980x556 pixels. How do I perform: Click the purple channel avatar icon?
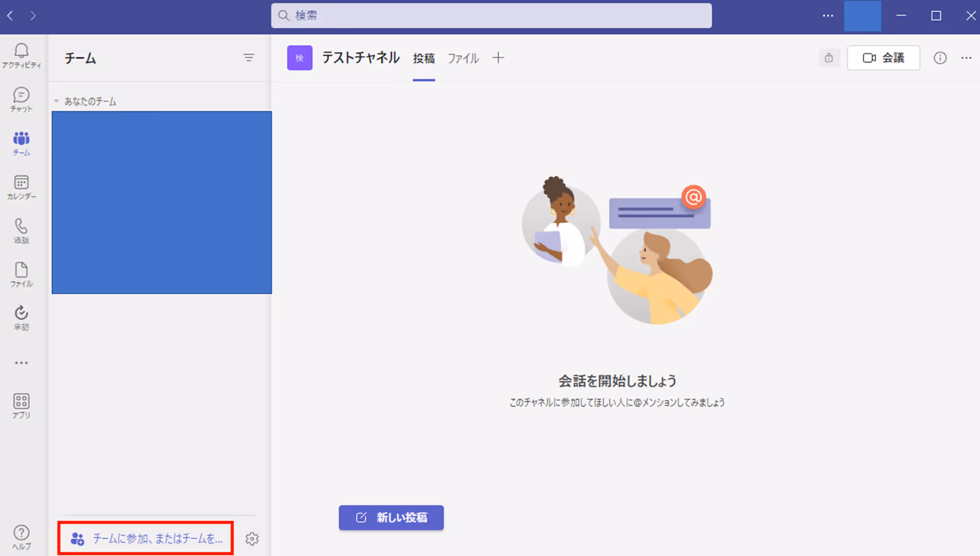click(300, 58)
